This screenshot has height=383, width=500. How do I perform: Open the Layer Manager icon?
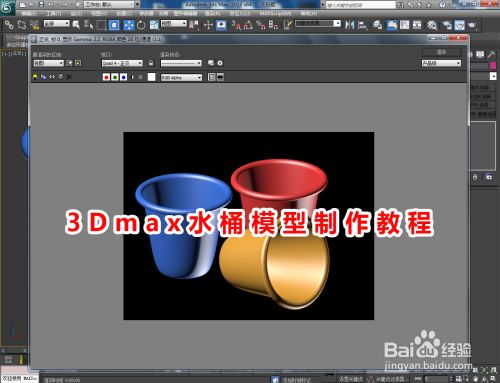[377, 25]
